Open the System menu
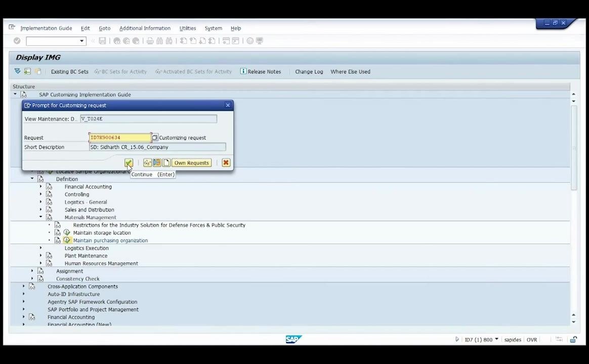Image resolution: width=589 pixels, height=364 pixels. tap(213, 28)
